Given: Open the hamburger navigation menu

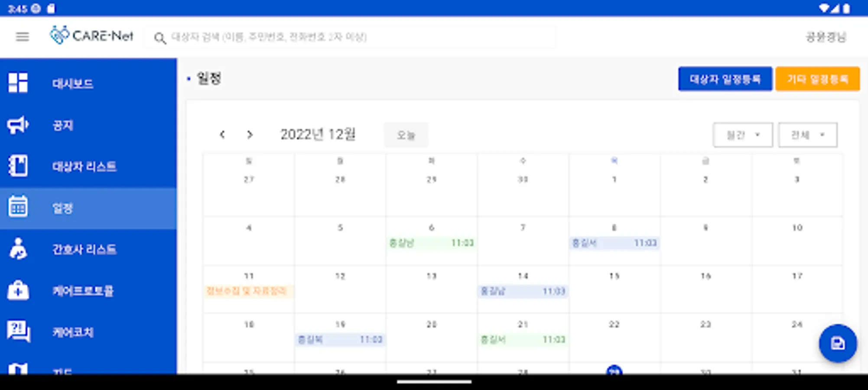Looking at the screenshot, I should pyautogui.click(x=23, y=37).
